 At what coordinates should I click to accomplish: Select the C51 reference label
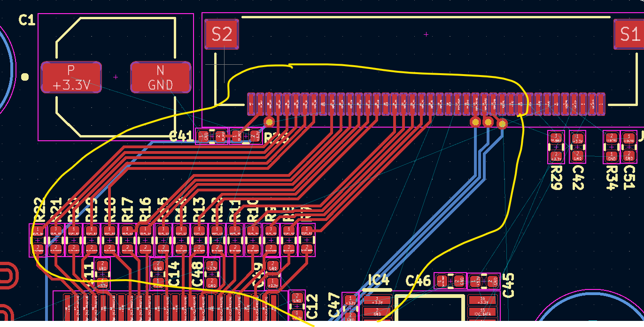tap(628, 177)
